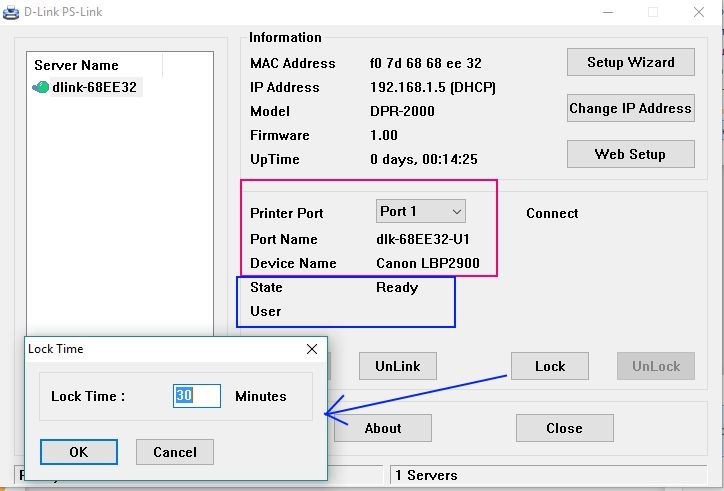Maximize the D-Link PS-Link window
This screenshot has height=491, width=724.
[653, 12]
